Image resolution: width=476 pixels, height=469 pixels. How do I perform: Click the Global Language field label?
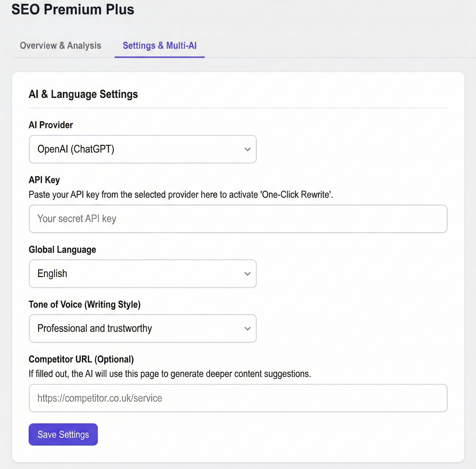pyautogui.click(x=62, y=250)
